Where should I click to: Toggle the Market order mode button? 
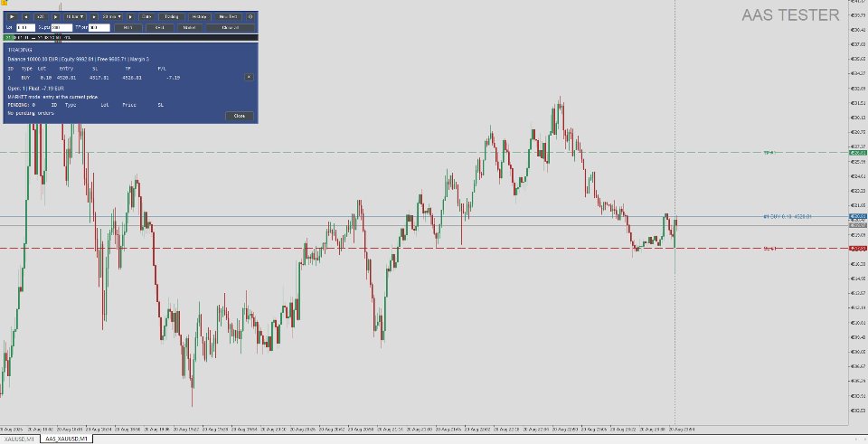[x=189, y=28]
